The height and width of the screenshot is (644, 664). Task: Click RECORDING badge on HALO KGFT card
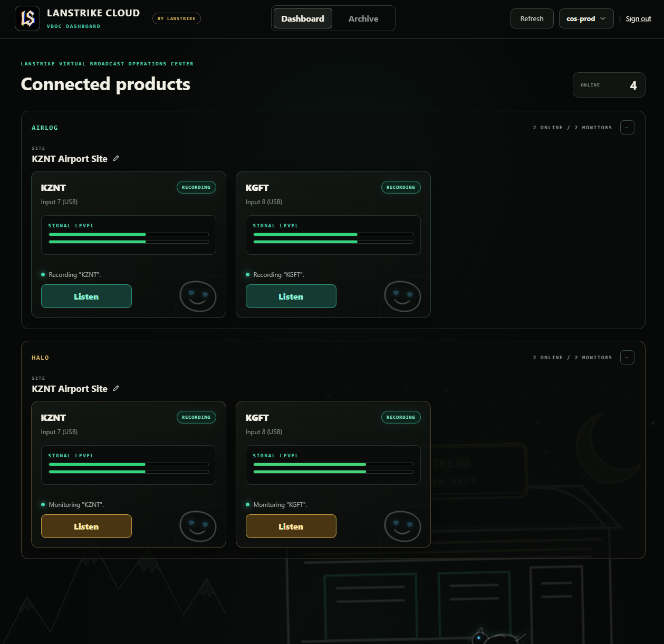(401, 417)
